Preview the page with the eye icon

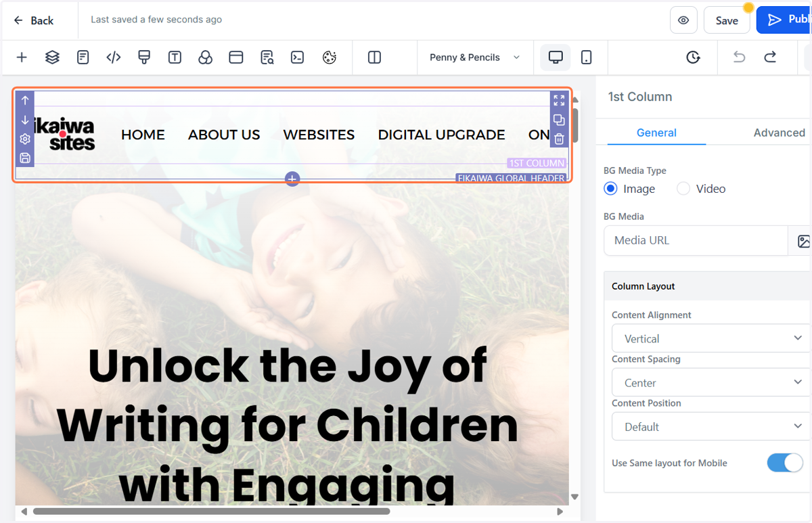pos(683,20)
